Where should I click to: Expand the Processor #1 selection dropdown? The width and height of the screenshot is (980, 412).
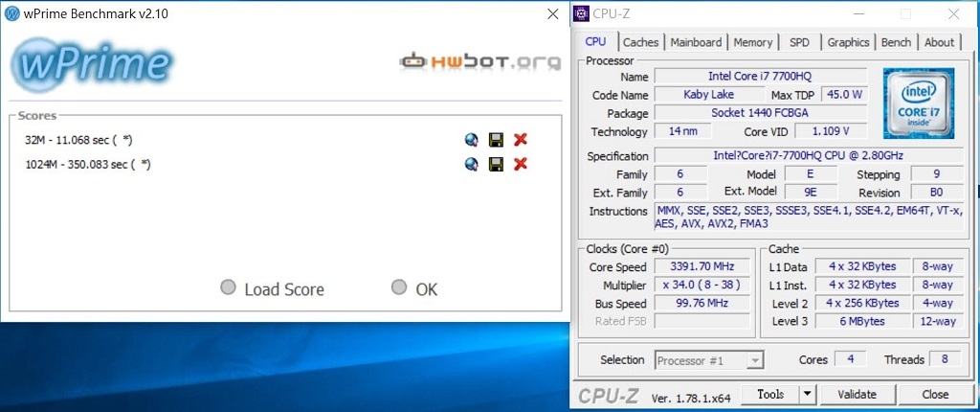(x=756, y=360)
